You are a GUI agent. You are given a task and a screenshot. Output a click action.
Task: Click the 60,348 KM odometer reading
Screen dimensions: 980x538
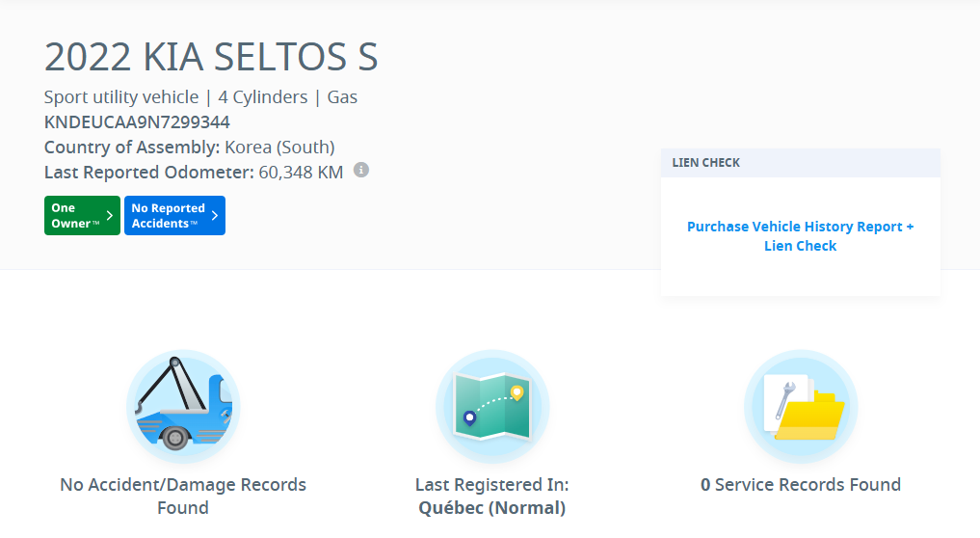(x=302, y=173)
